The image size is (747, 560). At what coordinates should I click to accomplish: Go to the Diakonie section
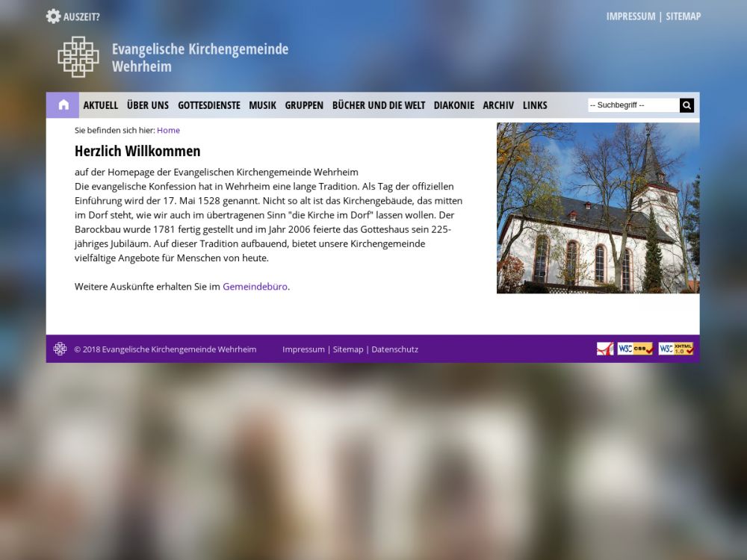[453, 105]
